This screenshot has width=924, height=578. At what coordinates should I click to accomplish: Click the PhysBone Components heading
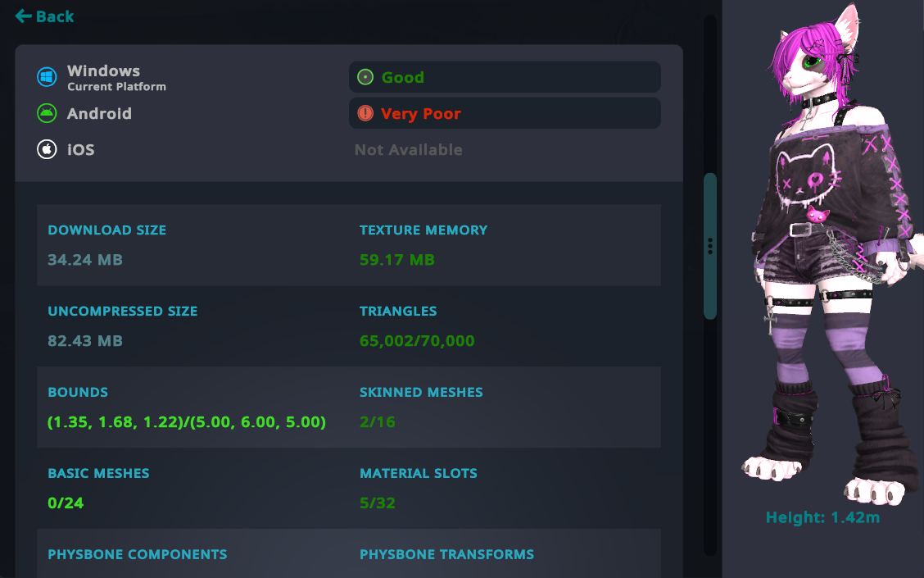pyautogui.click(x=138, y=554)
